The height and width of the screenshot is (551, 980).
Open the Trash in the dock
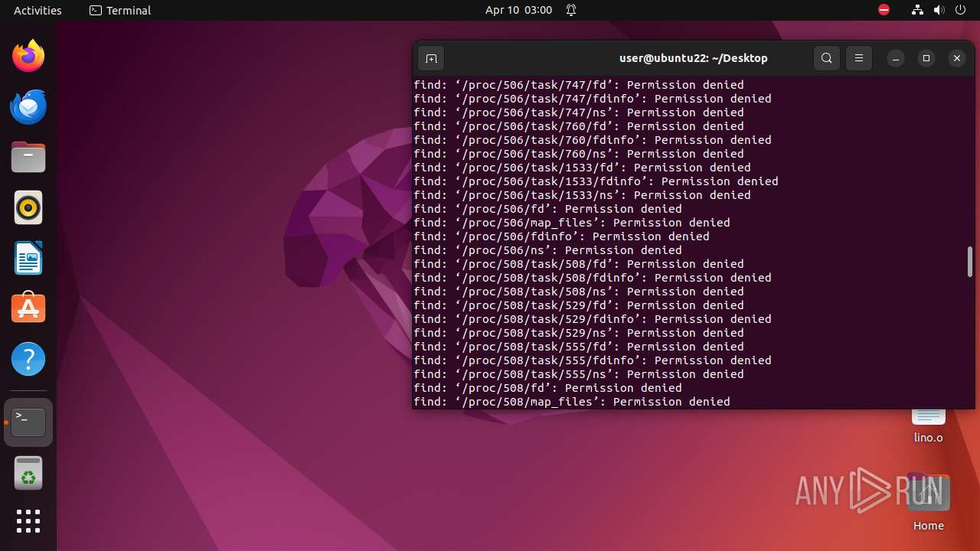(28, 473)
